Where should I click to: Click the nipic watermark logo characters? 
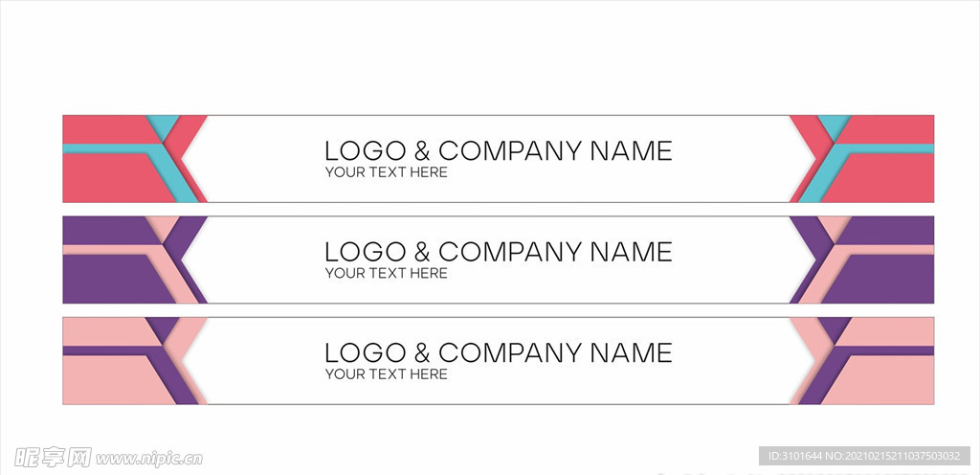point(53,458)
